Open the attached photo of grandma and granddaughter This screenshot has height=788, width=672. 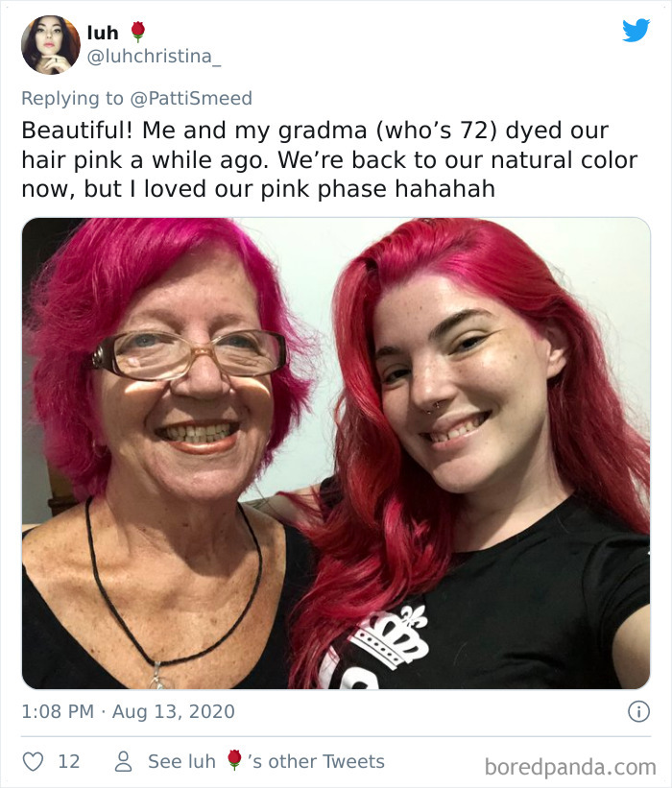[x=336, y=451]
